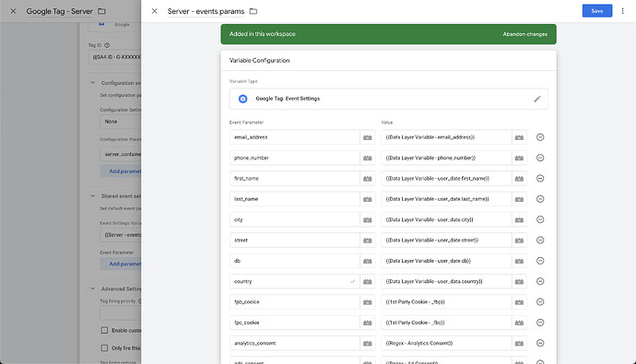The image size is (636, 364).
Task: Remove the fpc_cookie row
Action: pos(540,323)
